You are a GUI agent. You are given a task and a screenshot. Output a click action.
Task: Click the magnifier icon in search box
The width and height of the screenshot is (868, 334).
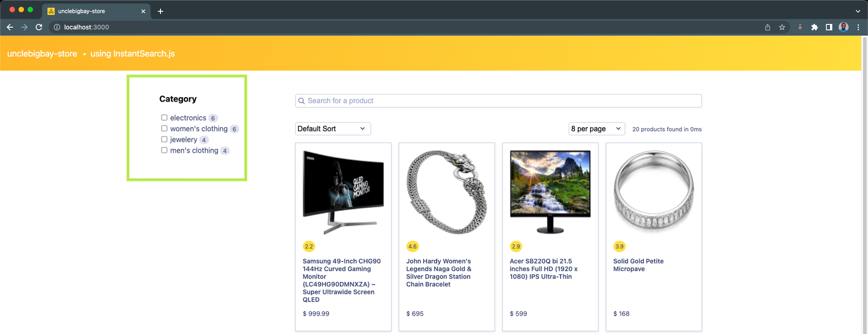pos(302,101)
